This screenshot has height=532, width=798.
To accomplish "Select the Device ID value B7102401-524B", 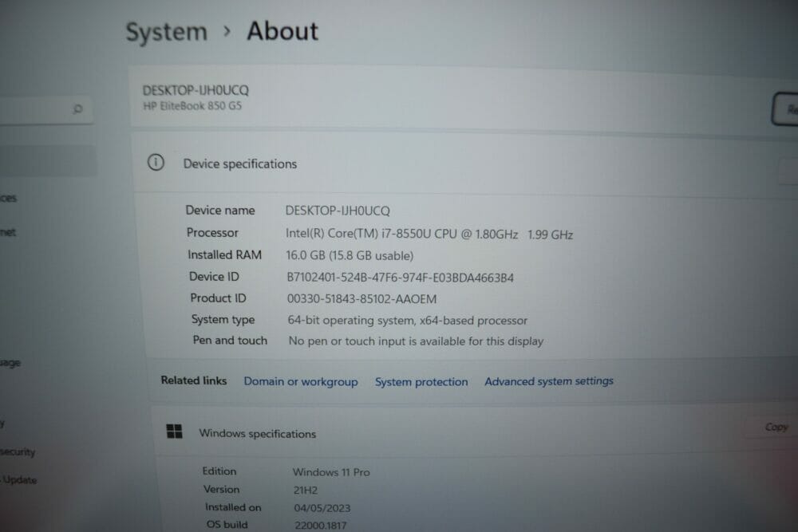I will (x=400, y=278).
